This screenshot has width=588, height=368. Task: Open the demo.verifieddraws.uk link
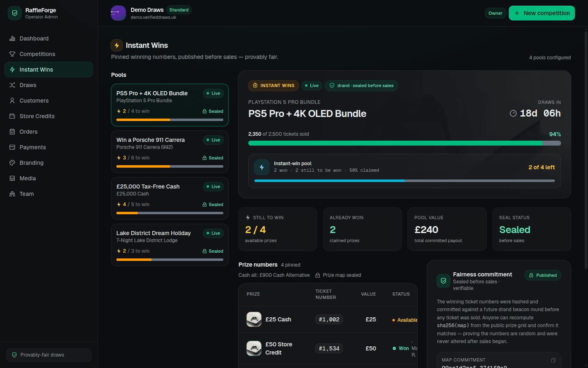(154, 18)
